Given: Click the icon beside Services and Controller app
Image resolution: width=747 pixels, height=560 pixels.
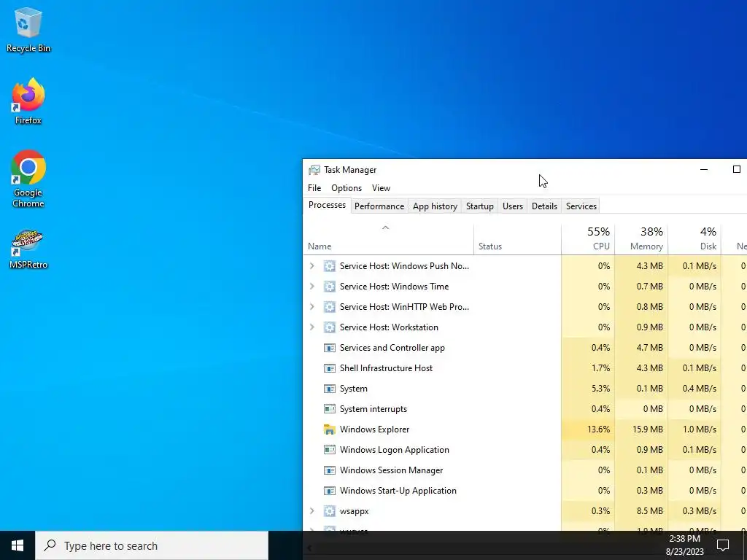Looking at the screenshot, I should click(329, 348).
